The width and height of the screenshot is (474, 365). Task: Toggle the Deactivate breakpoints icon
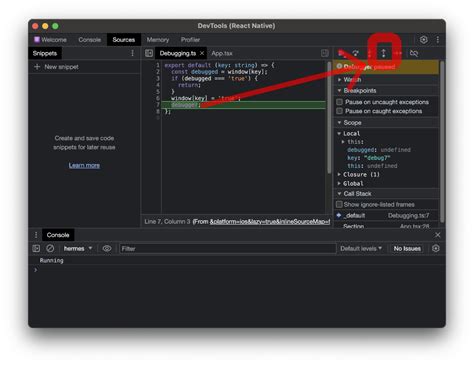click(414, 53)
